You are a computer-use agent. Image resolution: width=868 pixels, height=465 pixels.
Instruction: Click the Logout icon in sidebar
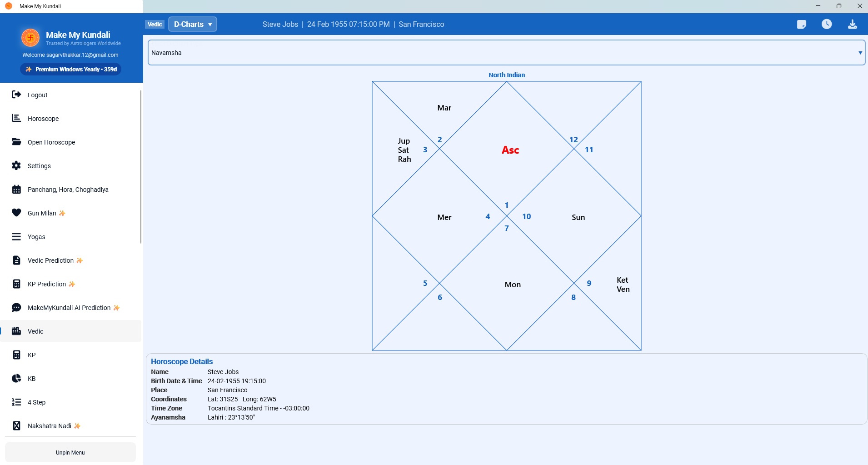click(16, 95)
